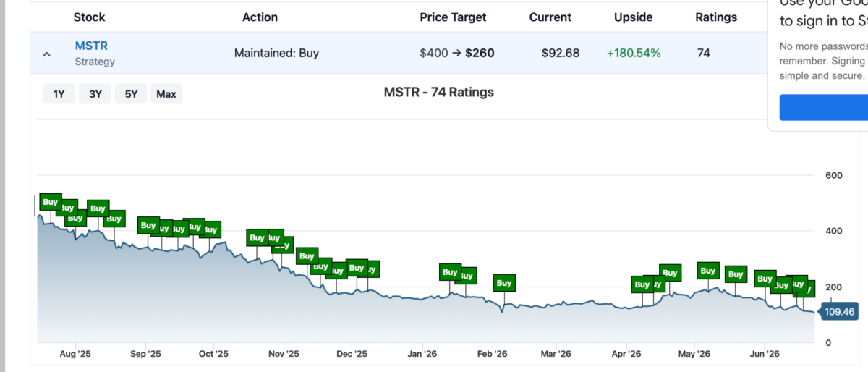
Task: Click the blue Google sign-in button
Action: tap(823, 107)
